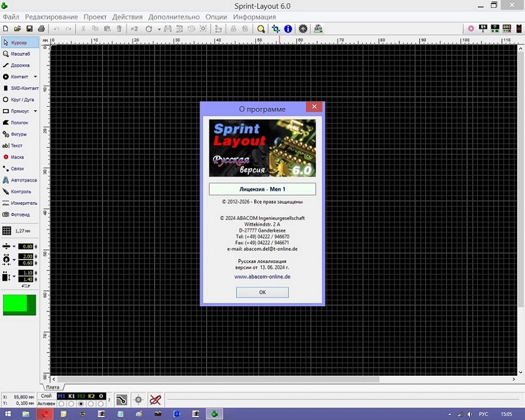Select the O layer radio button

101,404
